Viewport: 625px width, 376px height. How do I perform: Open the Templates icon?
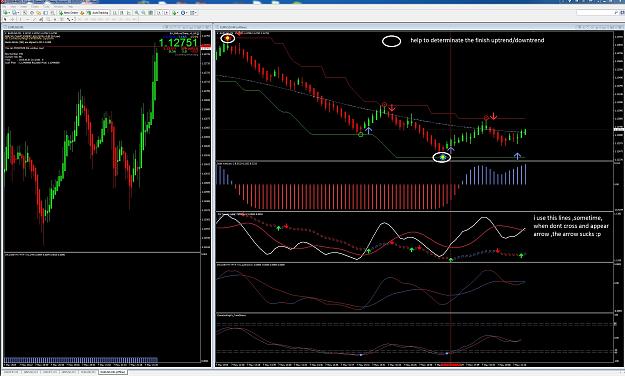click(x=192, y=13)
